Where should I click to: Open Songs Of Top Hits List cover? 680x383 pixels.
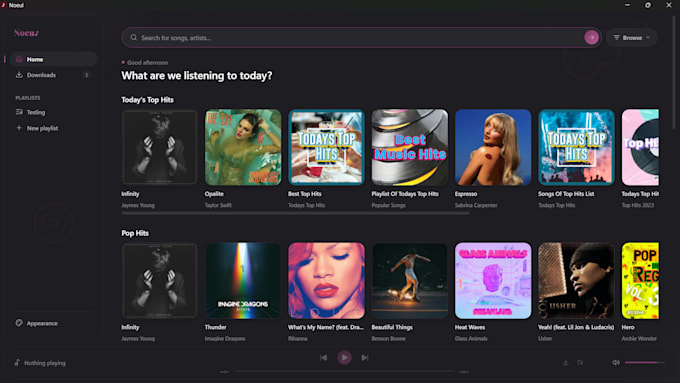576,147
